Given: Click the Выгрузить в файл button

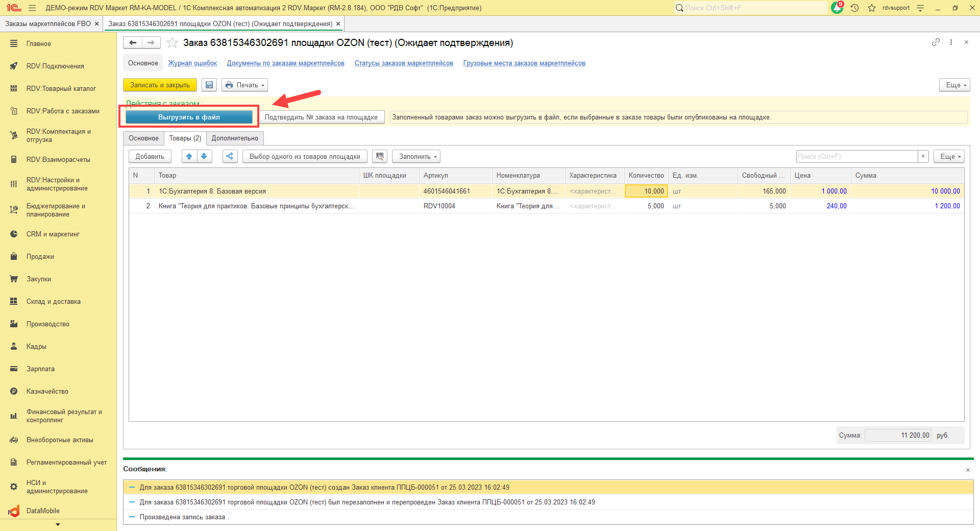Looking at the screenshot, I should [189, 117].
